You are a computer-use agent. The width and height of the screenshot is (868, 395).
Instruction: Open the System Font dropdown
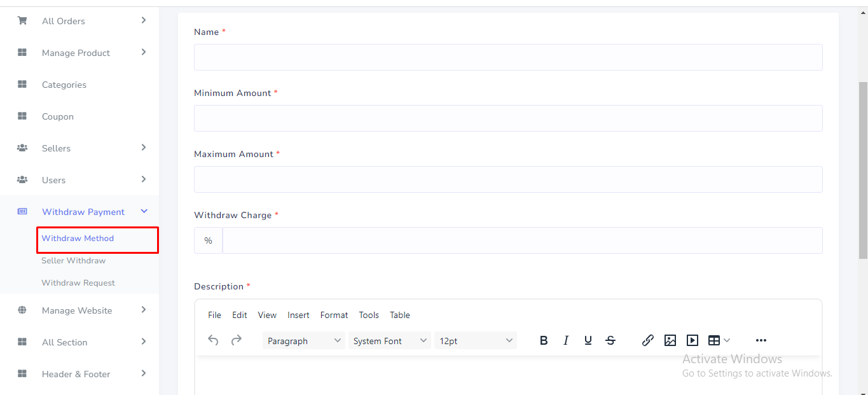[x=389, y=341]
